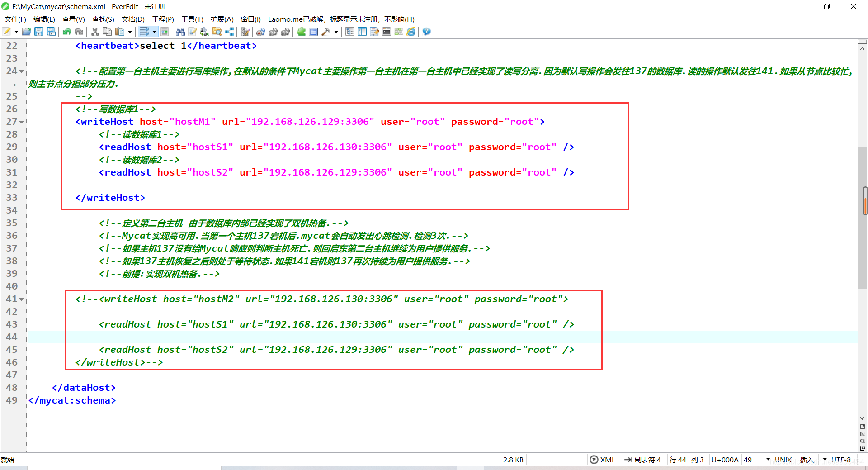Click the 行 44 line position indicator
The image size is (868, 470).
coord(678,460)
